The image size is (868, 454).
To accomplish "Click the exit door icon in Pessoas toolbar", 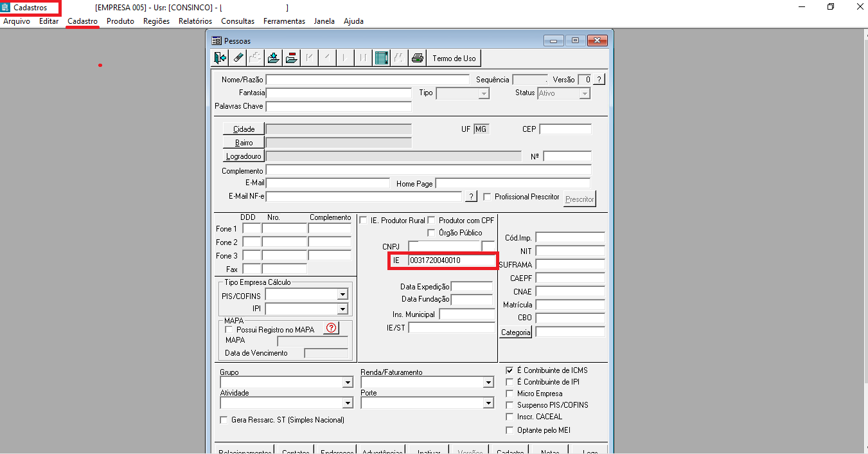I will click(220, 58).
